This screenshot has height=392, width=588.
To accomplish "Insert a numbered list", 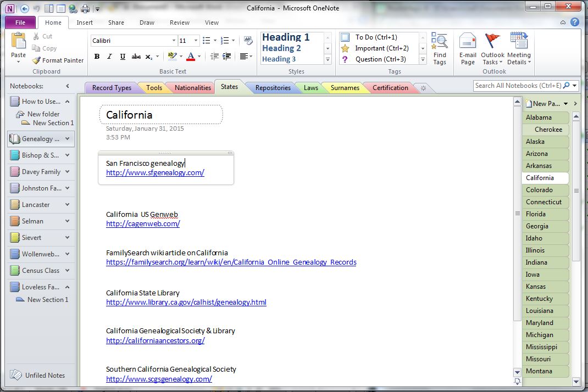I will pyautogui.click(x=225, y=41).
